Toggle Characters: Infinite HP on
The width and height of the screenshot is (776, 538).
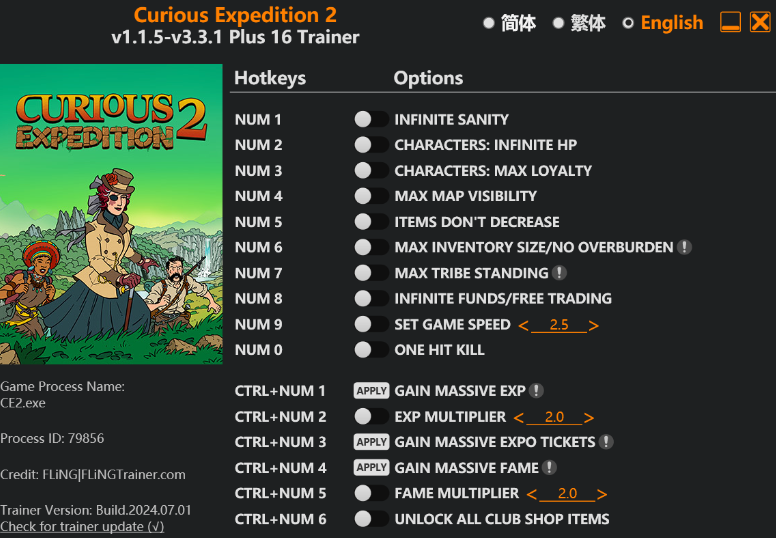pos(371,145)
